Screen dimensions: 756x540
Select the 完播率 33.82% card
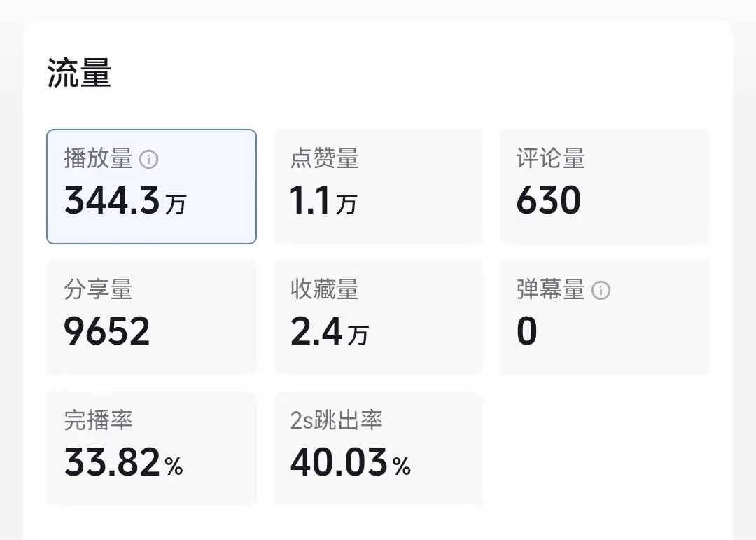151,448
